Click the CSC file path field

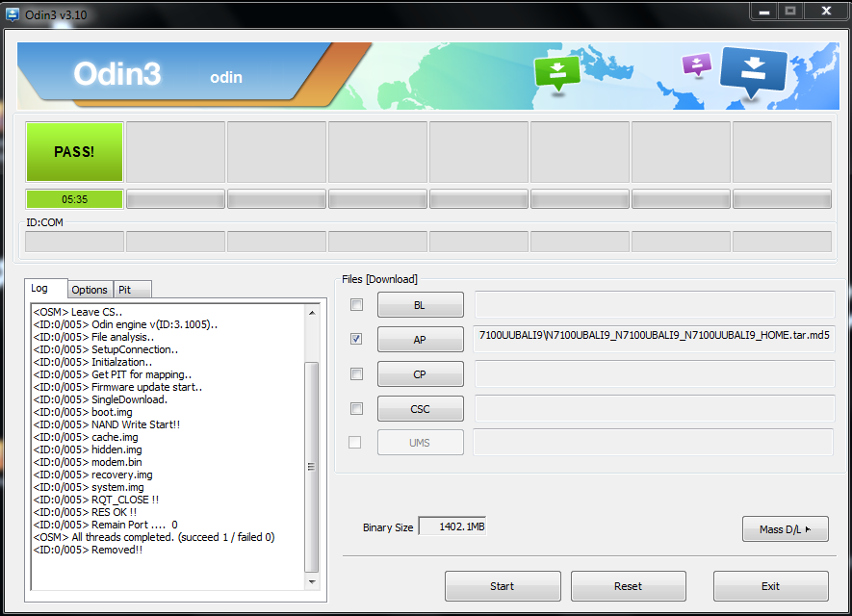pyautogui.click(x=655, y=408)
